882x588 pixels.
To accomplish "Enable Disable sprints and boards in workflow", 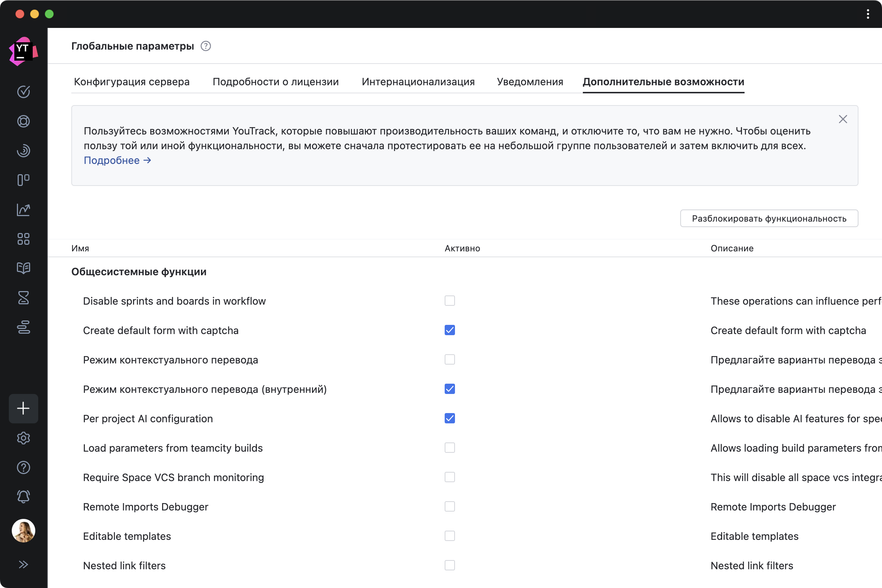I will tap(449, 301).
